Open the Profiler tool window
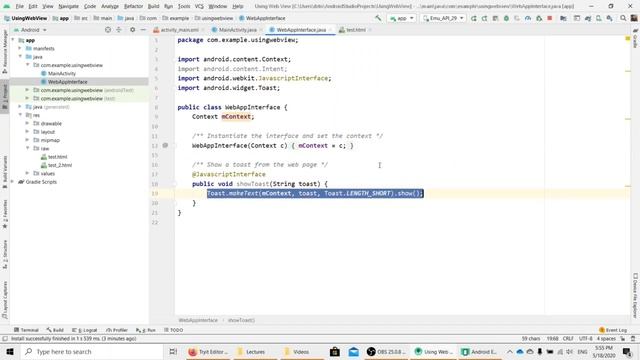 117,330
